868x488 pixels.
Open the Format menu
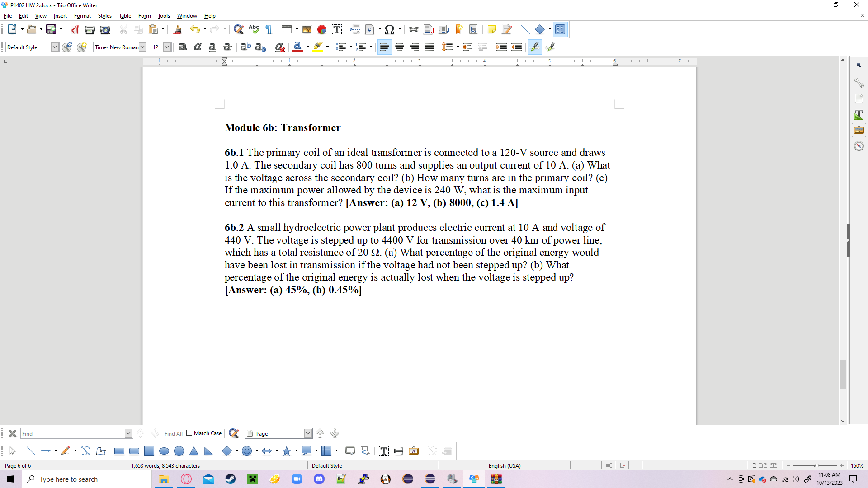tap(82, 16)
